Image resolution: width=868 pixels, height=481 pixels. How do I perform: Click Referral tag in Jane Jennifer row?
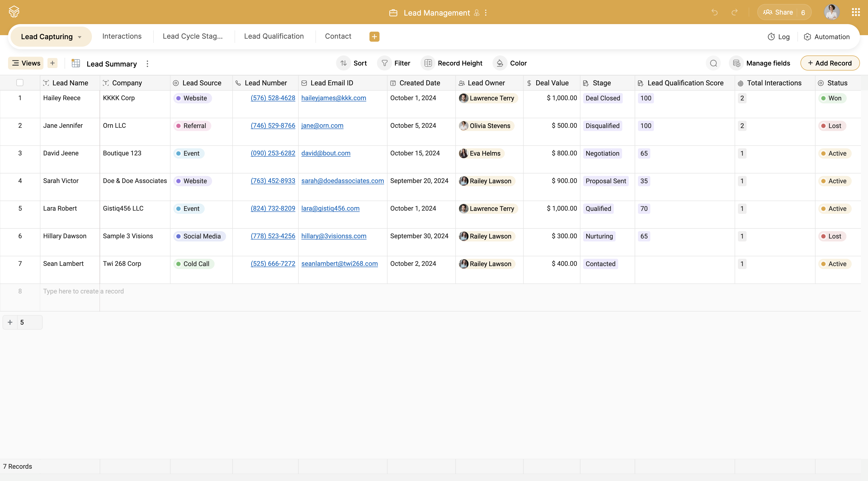192,126
